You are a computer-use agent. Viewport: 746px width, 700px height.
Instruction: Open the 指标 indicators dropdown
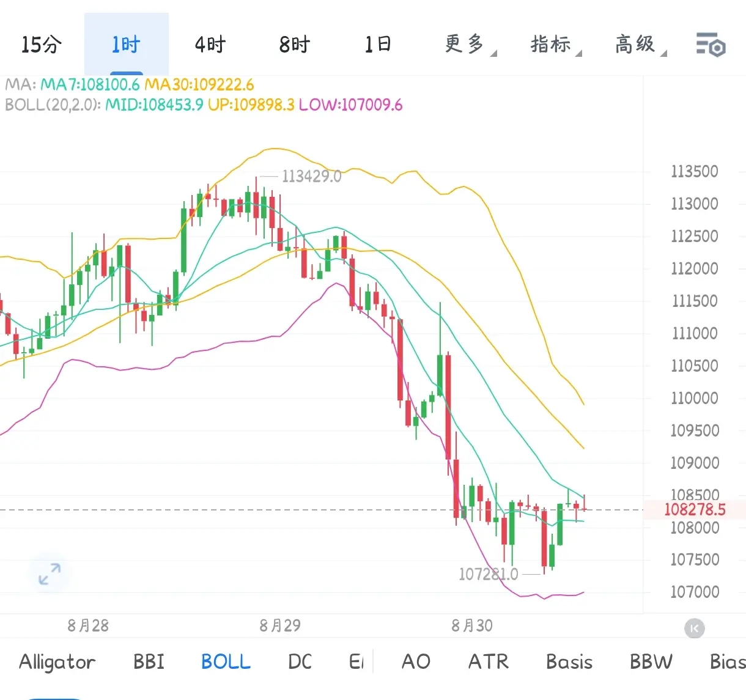(555, 45)
